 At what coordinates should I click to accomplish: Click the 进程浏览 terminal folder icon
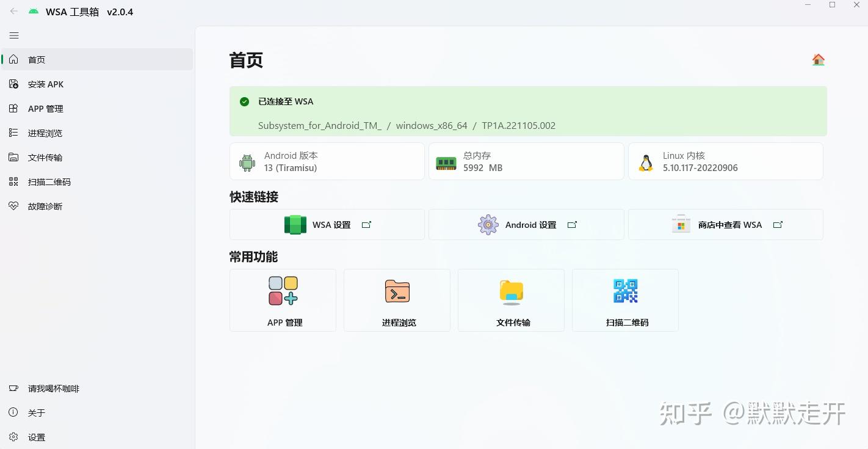coord(397,291)
